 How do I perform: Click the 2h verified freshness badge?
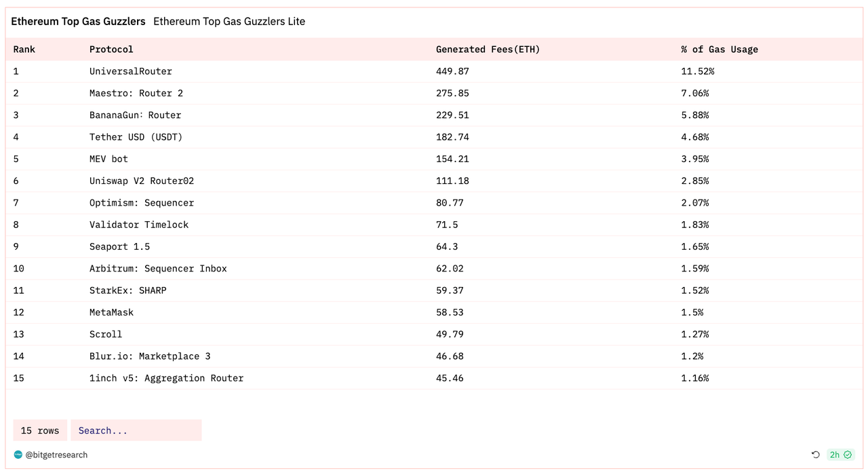click(840, 455)
